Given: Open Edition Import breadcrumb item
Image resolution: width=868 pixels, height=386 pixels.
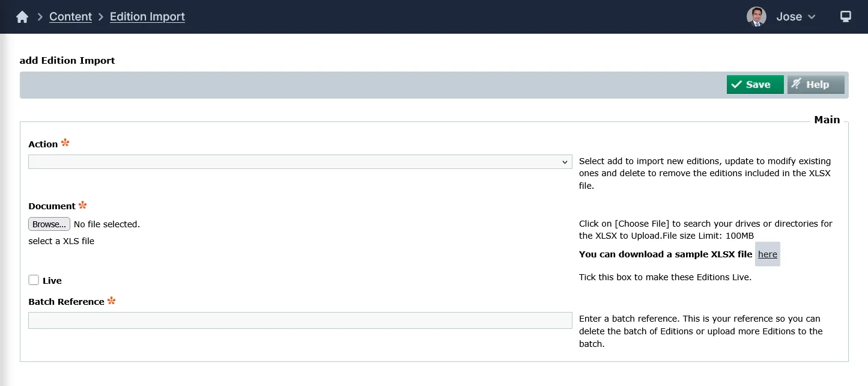Looking at the screenshot, I should [x=147, y=17].
